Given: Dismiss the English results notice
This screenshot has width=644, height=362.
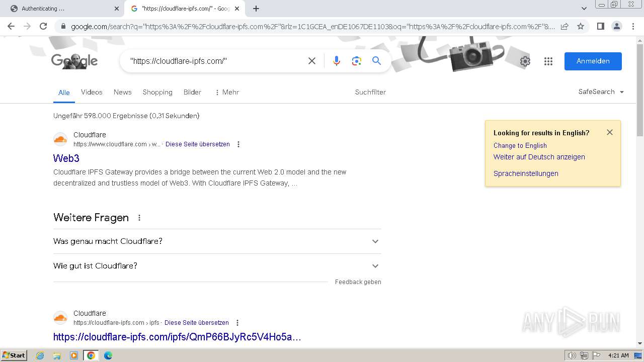Looking at the screenshot, I should (610, 132).
